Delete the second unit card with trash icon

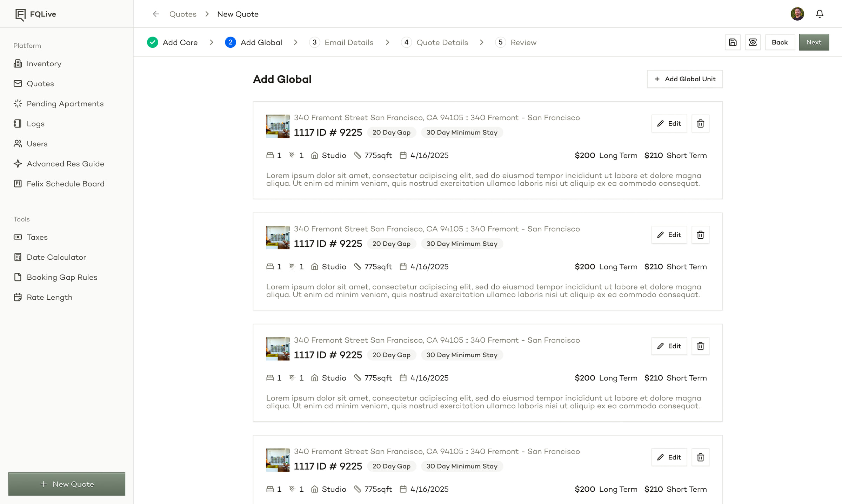coord(700,235)
